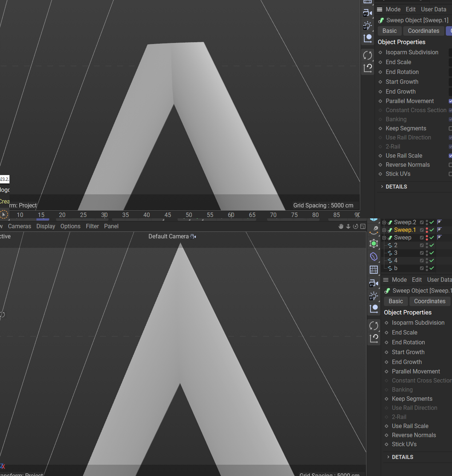
Task: Open Edit menu in lower Attribute panel
Action: point(417,280)
